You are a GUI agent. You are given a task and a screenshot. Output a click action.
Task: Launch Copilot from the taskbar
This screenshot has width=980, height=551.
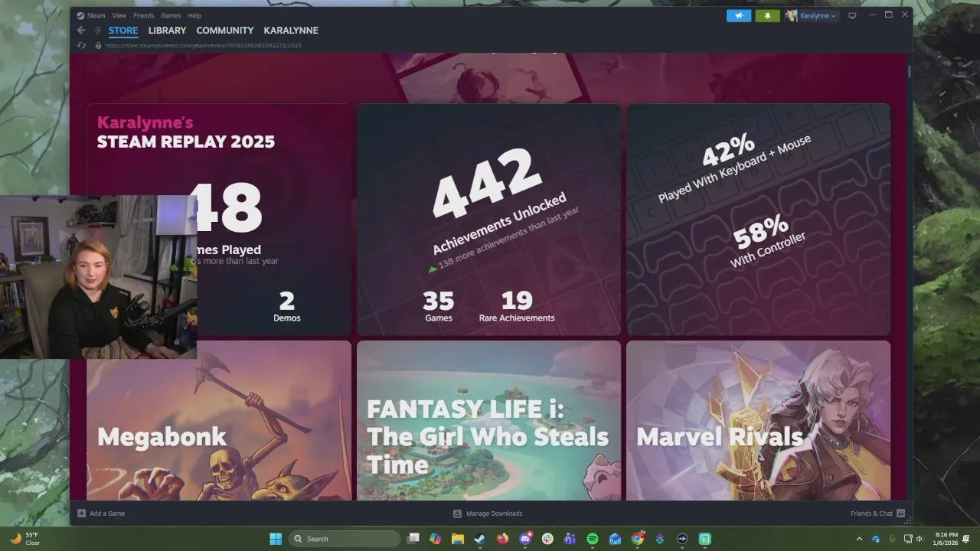pos(435,539)
